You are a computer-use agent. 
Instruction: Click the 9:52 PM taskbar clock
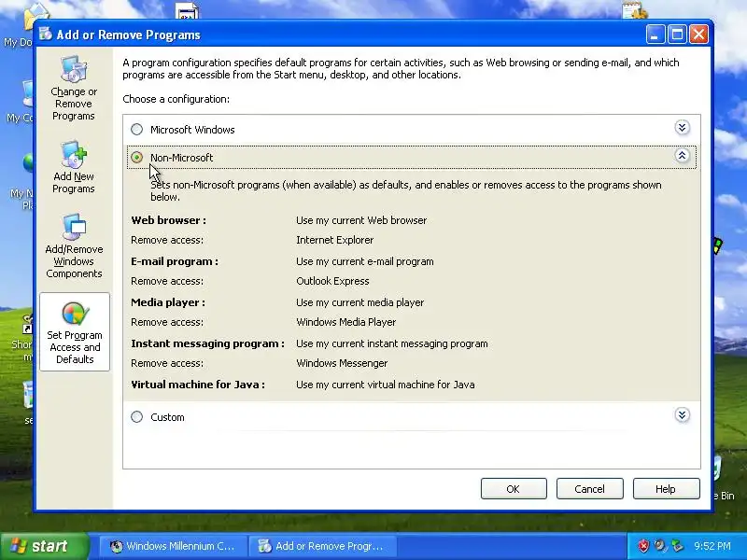pyautogui.click(x=712, y=546)
